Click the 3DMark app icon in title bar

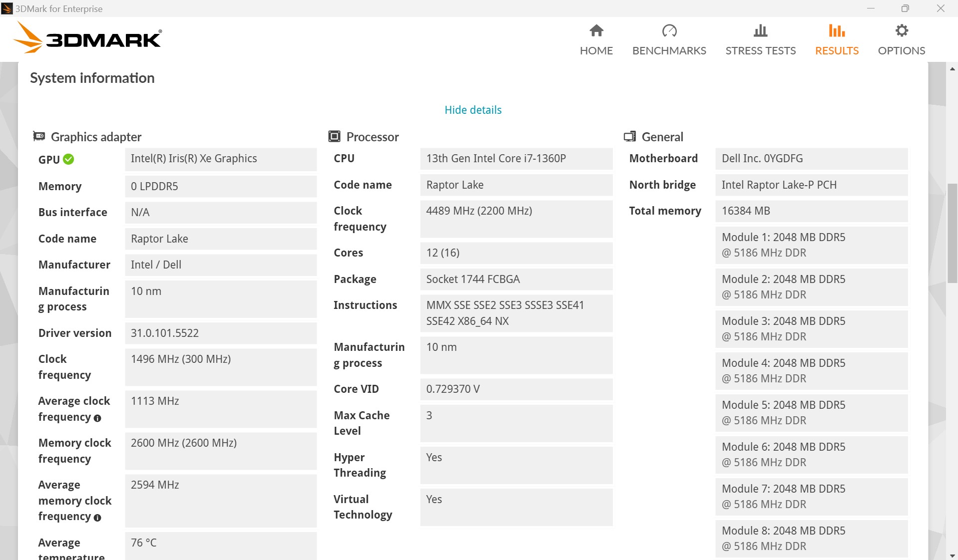[x=7, y=8]
